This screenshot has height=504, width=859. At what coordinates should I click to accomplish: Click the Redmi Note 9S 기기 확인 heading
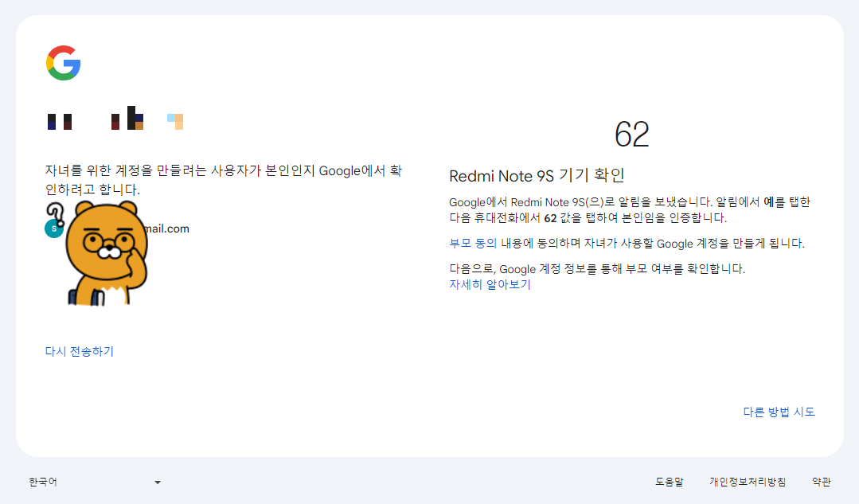tap(536, 176)
